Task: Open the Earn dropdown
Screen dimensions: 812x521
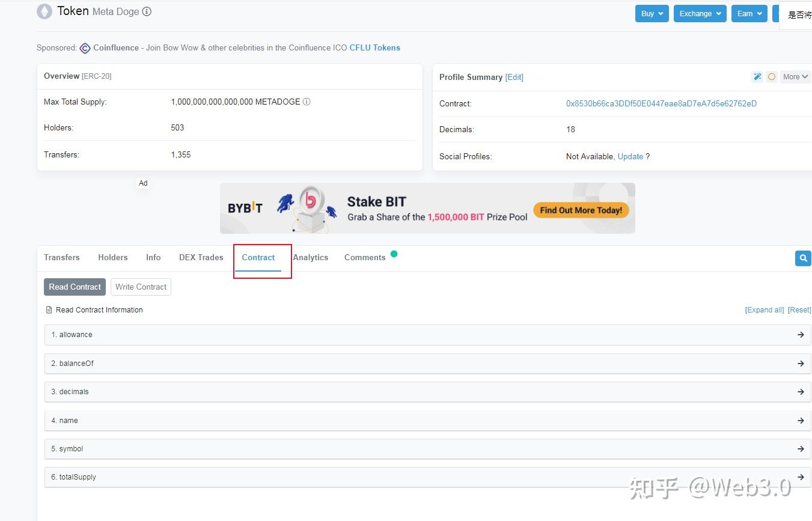Action: [x=749, y=14]
